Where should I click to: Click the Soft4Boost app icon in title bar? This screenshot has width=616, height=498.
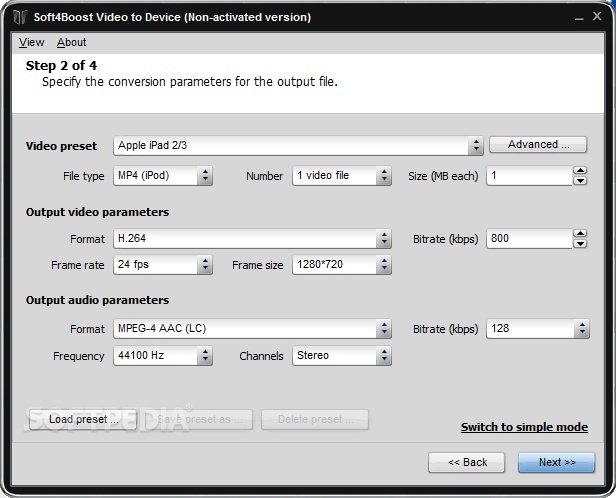tap(20, 17)
